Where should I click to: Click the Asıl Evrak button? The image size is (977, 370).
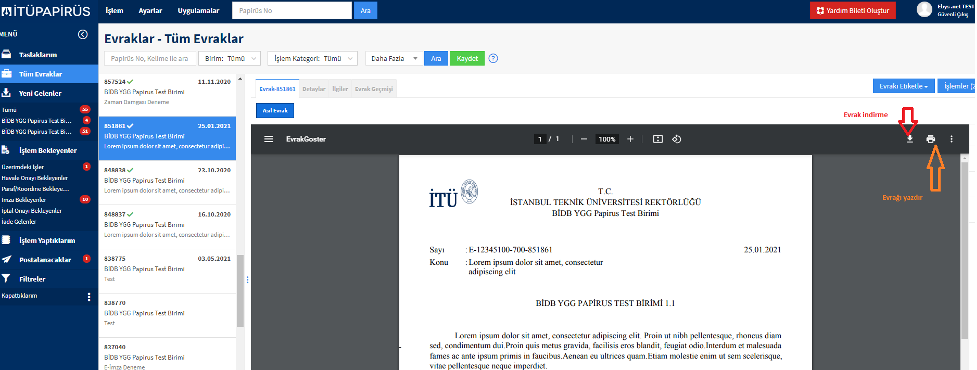pyautogui.click(x=275, y=110)
